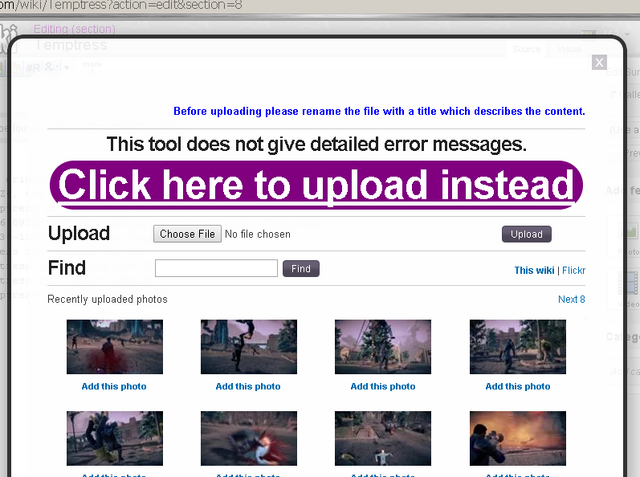640x477 pixels.
Task: Add this photo under first row's second thumbnail
Action: pyautogui.click(x=248, y=386)
